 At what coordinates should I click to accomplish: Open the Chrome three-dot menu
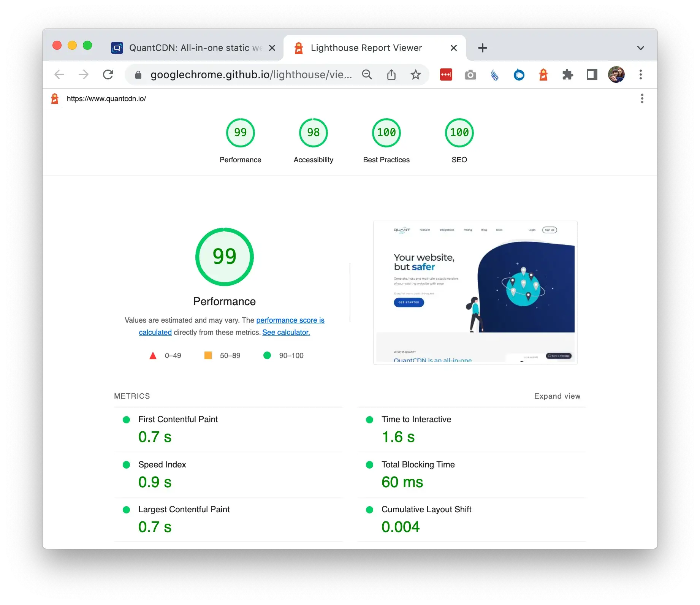(x=640, y=74)
